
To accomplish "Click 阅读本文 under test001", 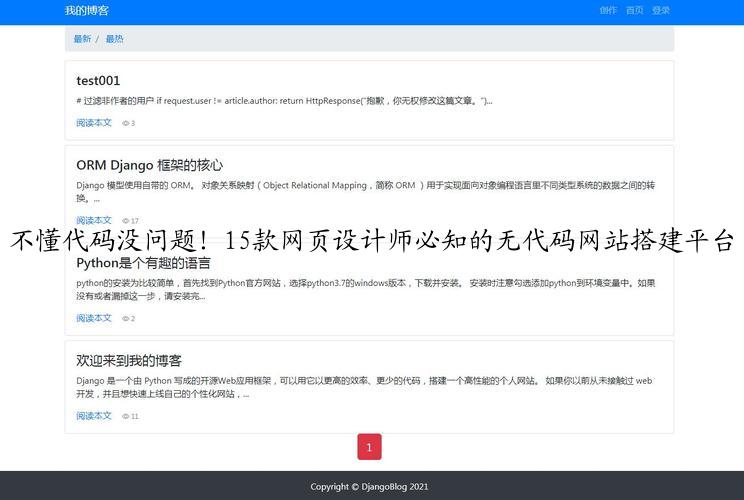I will (94, 123).
